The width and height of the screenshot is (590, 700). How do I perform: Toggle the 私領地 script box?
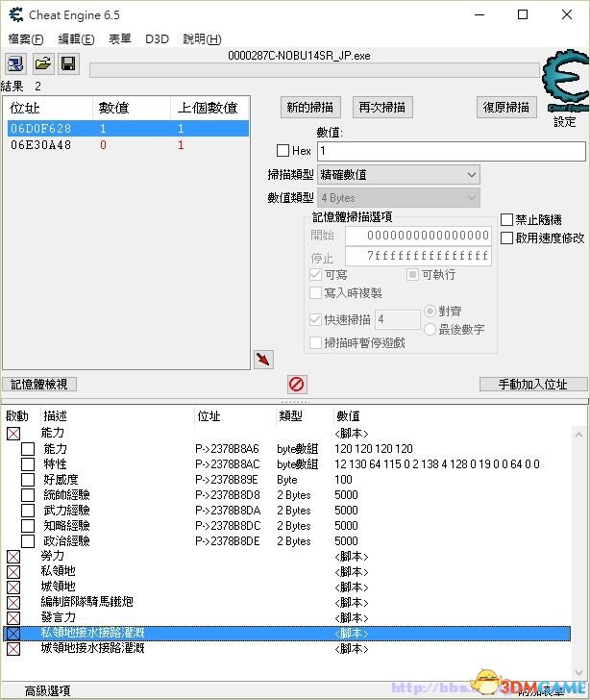[13, 572]
